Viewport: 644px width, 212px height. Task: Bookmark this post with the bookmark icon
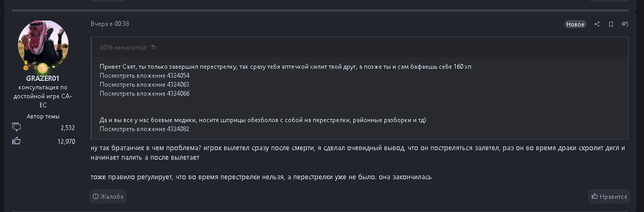(611, 24)
